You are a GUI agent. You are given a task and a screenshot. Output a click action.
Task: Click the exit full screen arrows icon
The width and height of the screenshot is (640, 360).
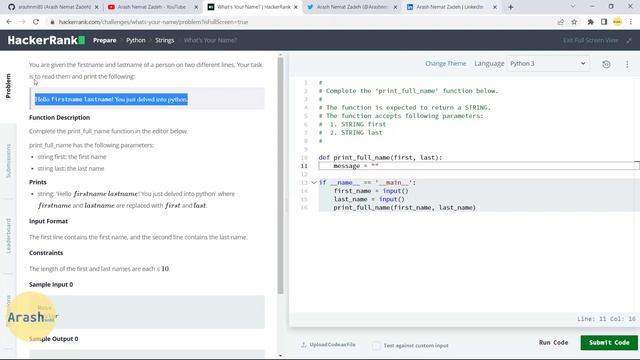(629, 40)
